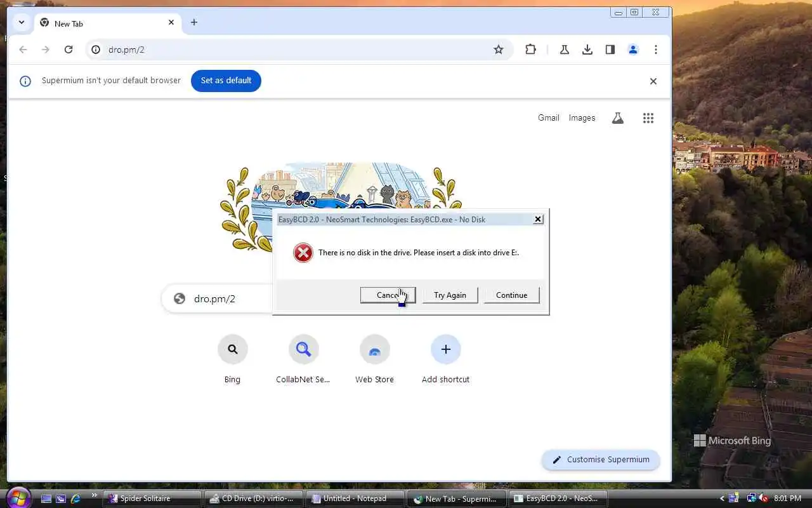Switch to Spider Solitaire taskbar button
This screenshot has width=812, height=508.
click(x=153, y=498)
